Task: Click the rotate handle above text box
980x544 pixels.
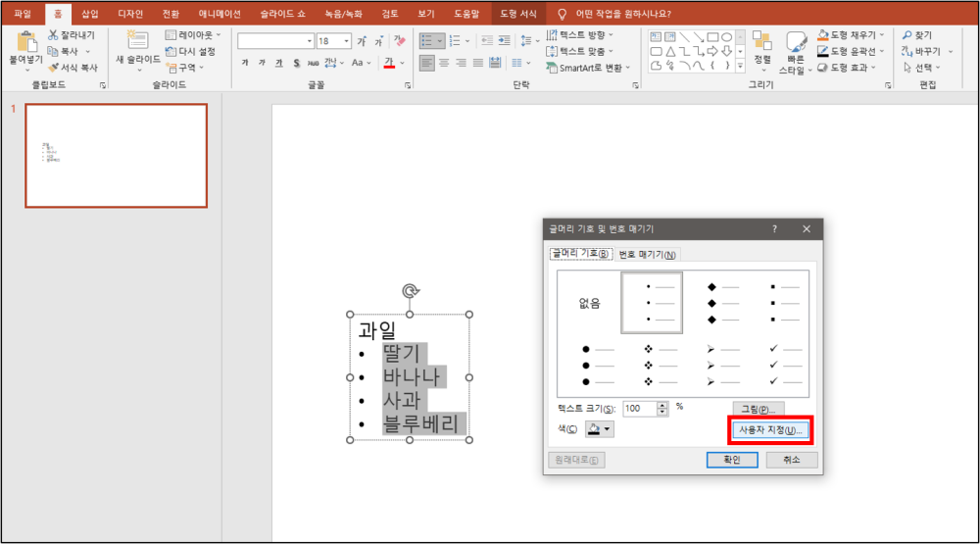Action: click(410, 291)
